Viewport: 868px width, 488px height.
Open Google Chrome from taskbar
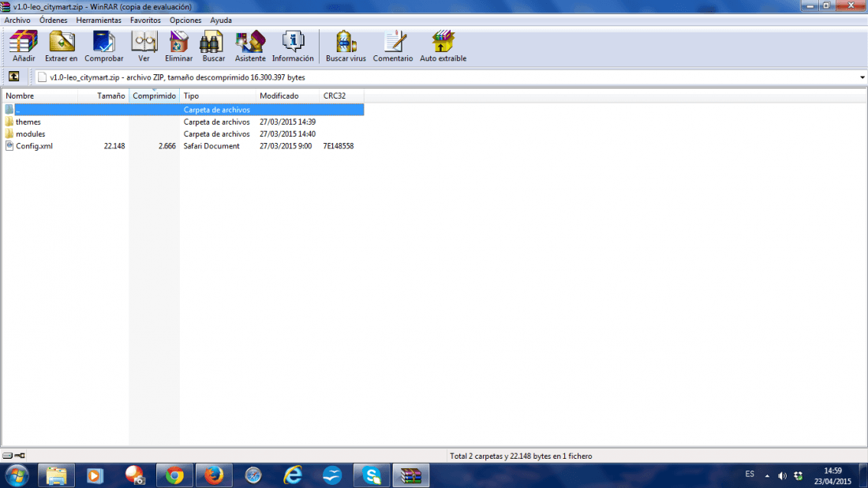(174, 476)
